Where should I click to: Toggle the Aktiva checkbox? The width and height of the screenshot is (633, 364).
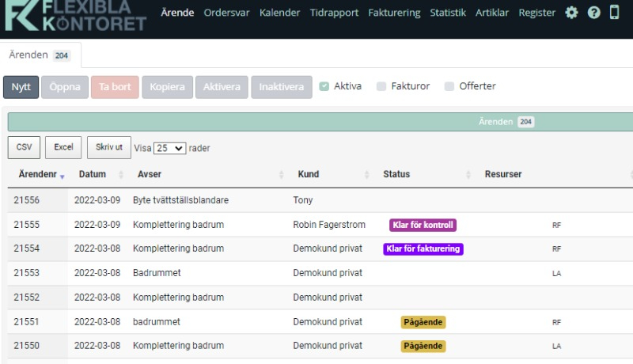pos(324,86)
